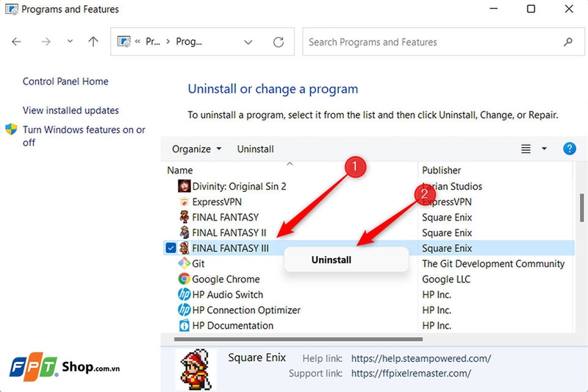Screen dimensions: 588x392
Task: Select the HP Documentation icon
Action: [184, 325]
